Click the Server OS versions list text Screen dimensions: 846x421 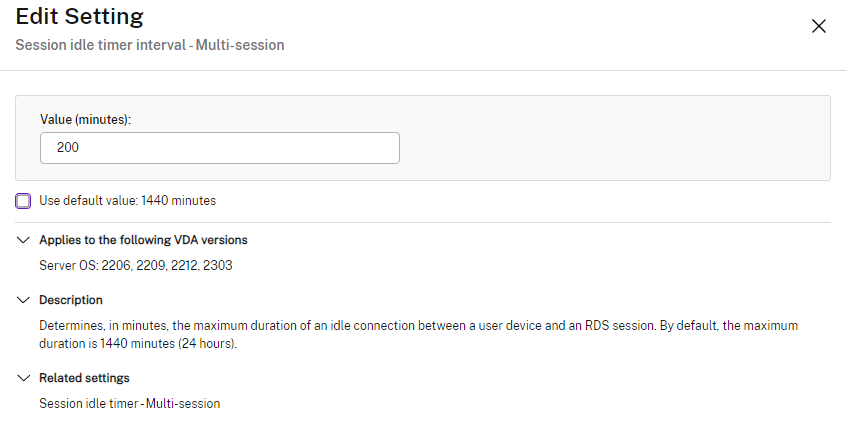click(135, 266)
